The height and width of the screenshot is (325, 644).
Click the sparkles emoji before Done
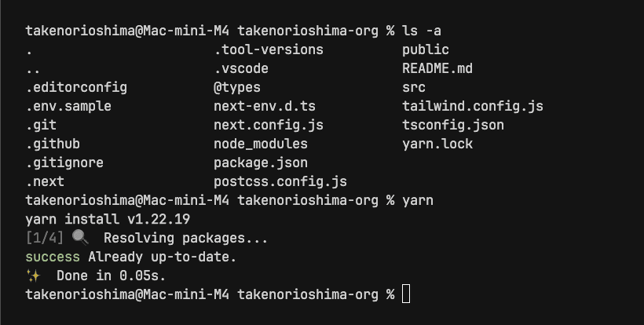[33, 276]
